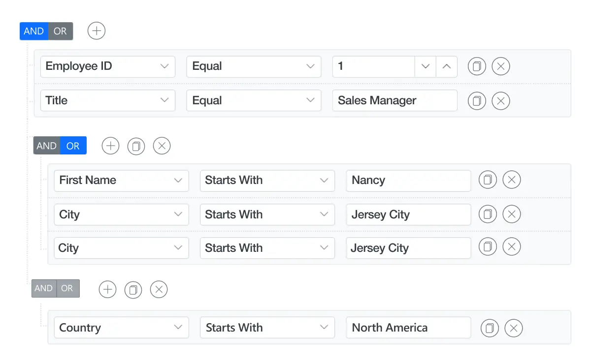Copy the First Name Starts With rule

click(x=488, y=180)
